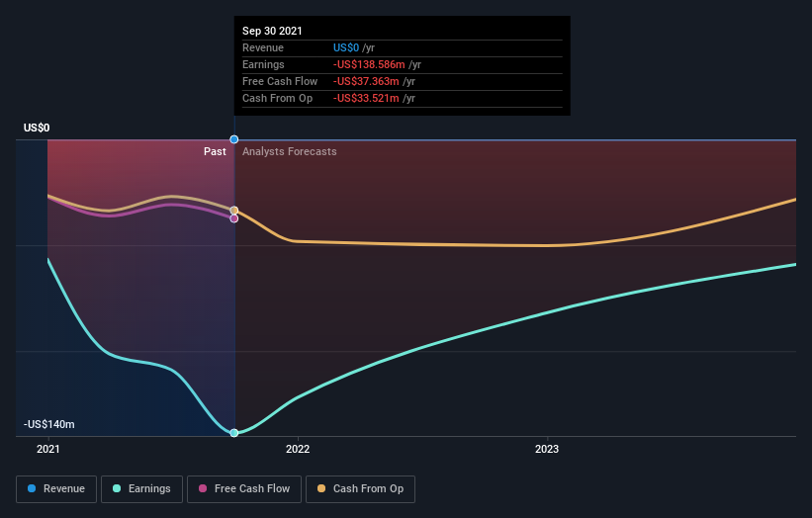Click the teal Earnings data point at bottom
Screen dimensions: 812x518
[x=234, y=433]
